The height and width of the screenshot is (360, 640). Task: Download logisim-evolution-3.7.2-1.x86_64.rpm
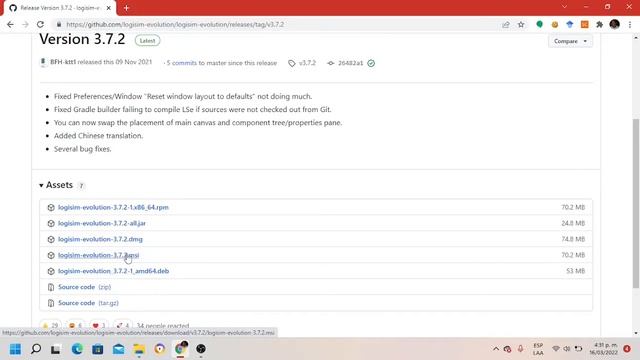pyautogui.click(x=113, y=207)
